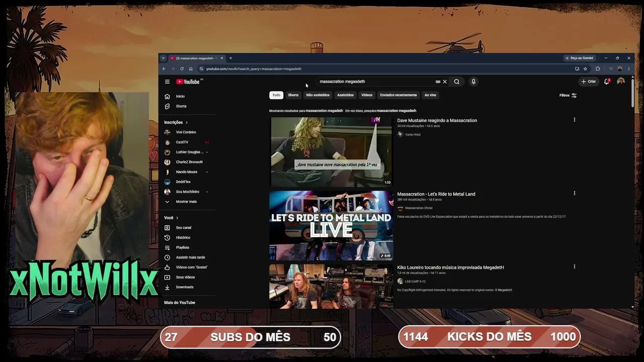Open more options for Dave Mustaine video
644x362 pixels.
pyautogui.click(x=574, y=120)
